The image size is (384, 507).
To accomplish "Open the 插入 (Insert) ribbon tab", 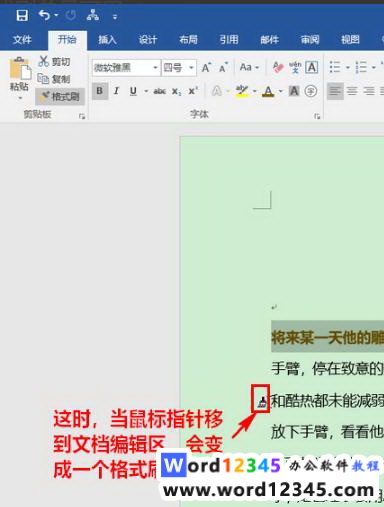I will point(107,40).
